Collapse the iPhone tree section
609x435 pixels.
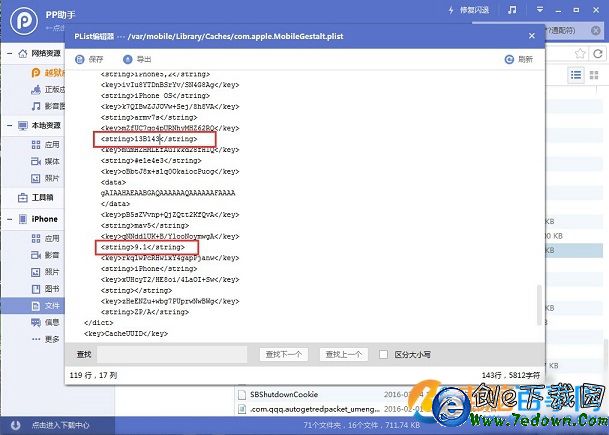[x=9, y=219]
